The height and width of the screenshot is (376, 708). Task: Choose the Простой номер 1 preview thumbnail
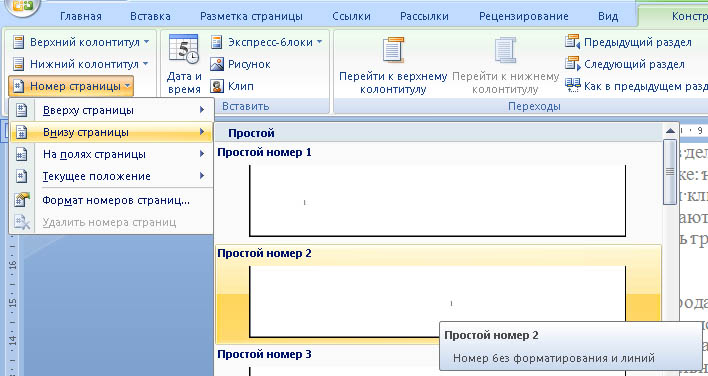(x=438, y=200)
